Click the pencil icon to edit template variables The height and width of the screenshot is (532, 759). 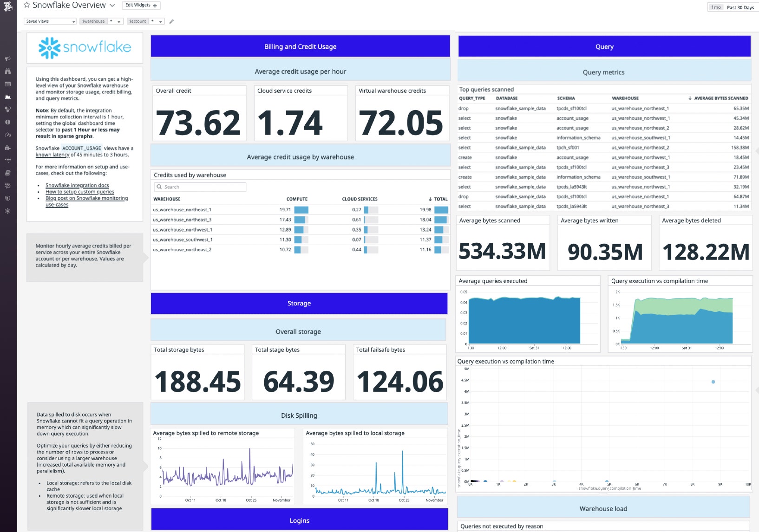[171, 21]
